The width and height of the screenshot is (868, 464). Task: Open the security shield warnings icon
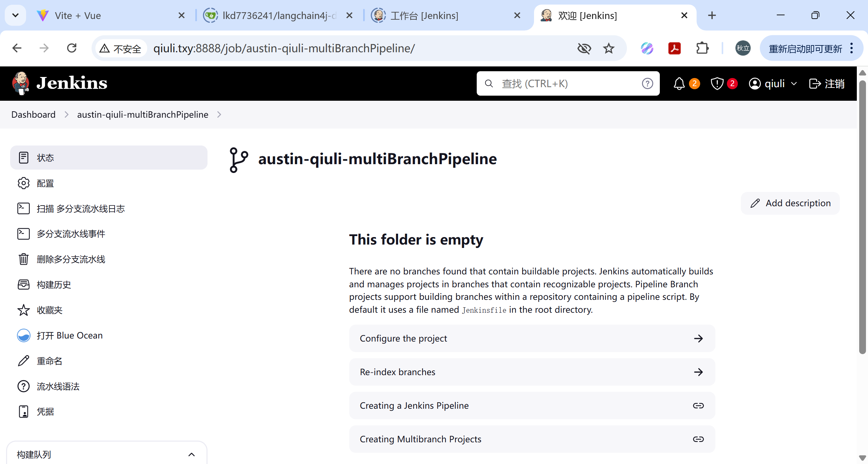pos(717,83)
